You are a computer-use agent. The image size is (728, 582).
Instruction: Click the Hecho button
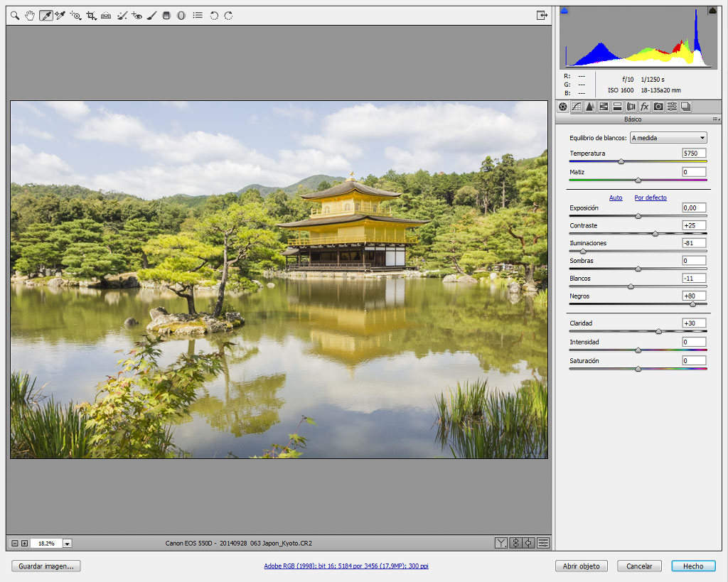pos(693,566)
